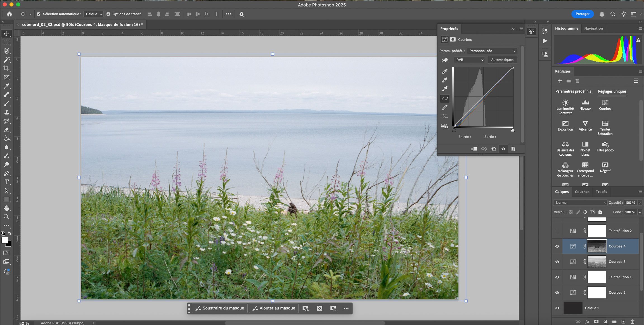Hide the Courbes 3 layer
This screenshot has height=325, width=644.
(x=557, y=262)
